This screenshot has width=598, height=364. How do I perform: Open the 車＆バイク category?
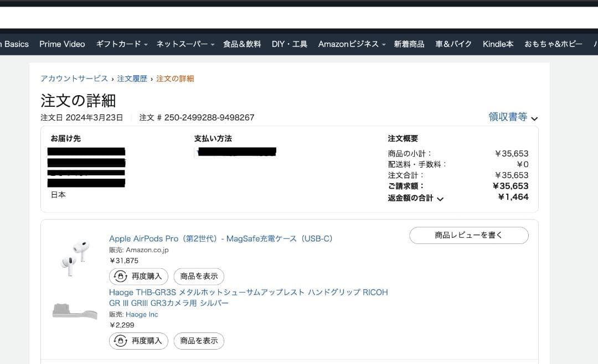452,44
